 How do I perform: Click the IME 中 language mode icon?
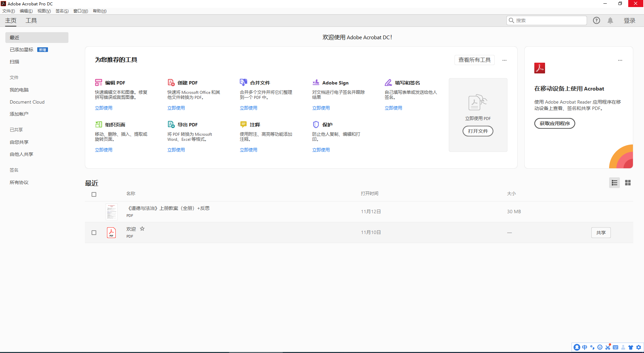(x=585, y=347)
